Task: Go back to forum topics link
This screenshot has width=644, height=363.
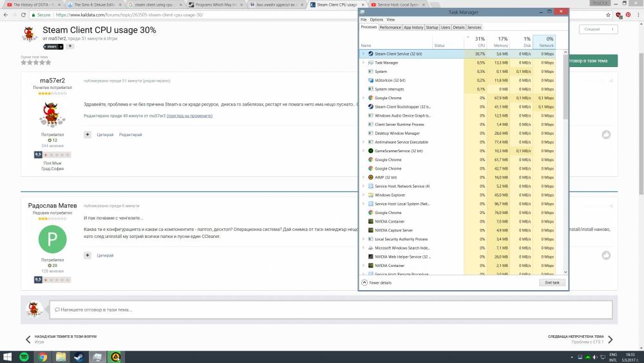Action: tap(62, 339)
